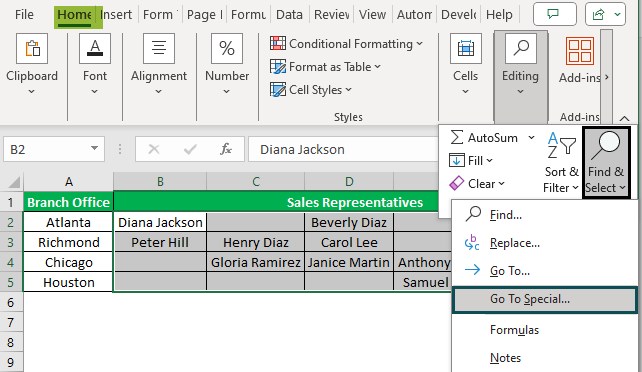Select cell containing Atlanta
The image size is (642, 372).
(68, 222)
